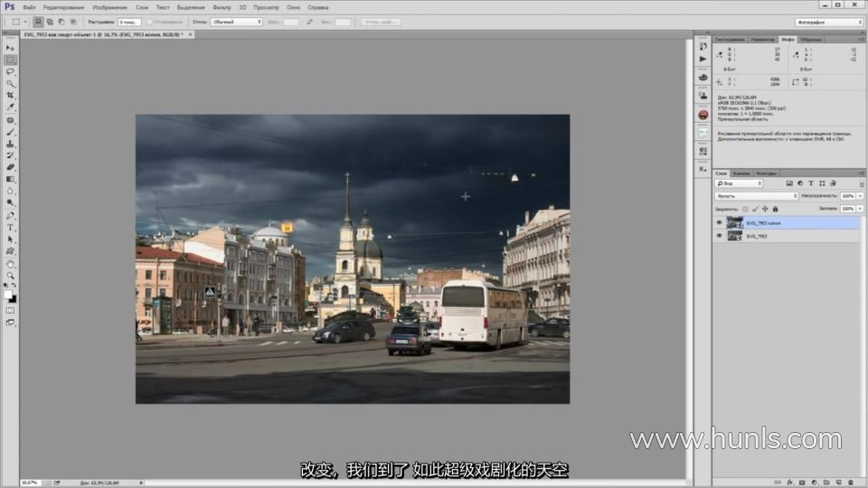Viewport: 868px width, 488px height.
Task: Click the Растушевка feather input field
Action: pos(129,22)
